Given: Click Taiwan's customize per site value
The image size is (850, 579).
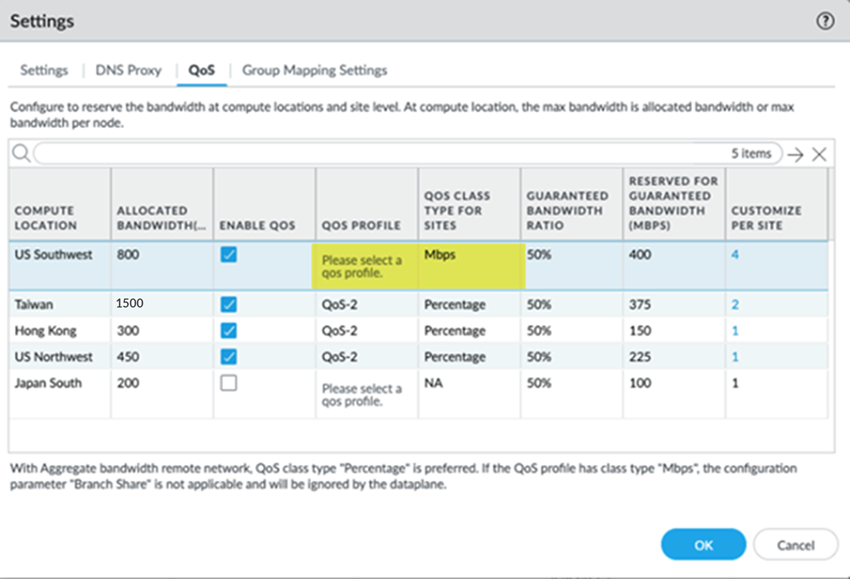Looking at the screenshot, I should [x=735, y=304].
